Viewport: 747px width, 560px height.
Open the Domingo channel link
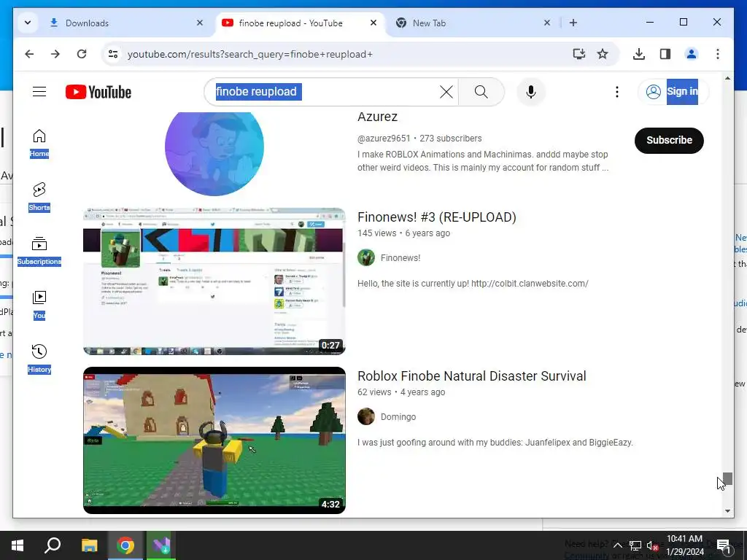[398, 416]
